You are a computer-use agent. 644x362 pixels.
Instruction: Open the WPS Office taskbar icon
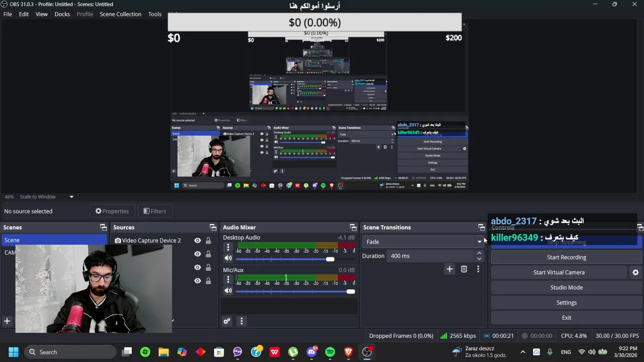(x=274, y=352)
